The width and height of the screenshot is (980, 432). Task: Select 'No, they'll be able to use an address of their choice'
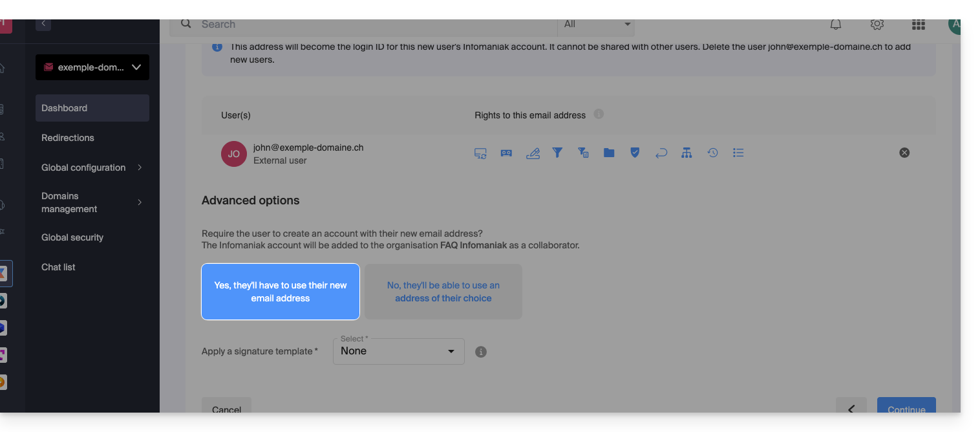point(443,292)
